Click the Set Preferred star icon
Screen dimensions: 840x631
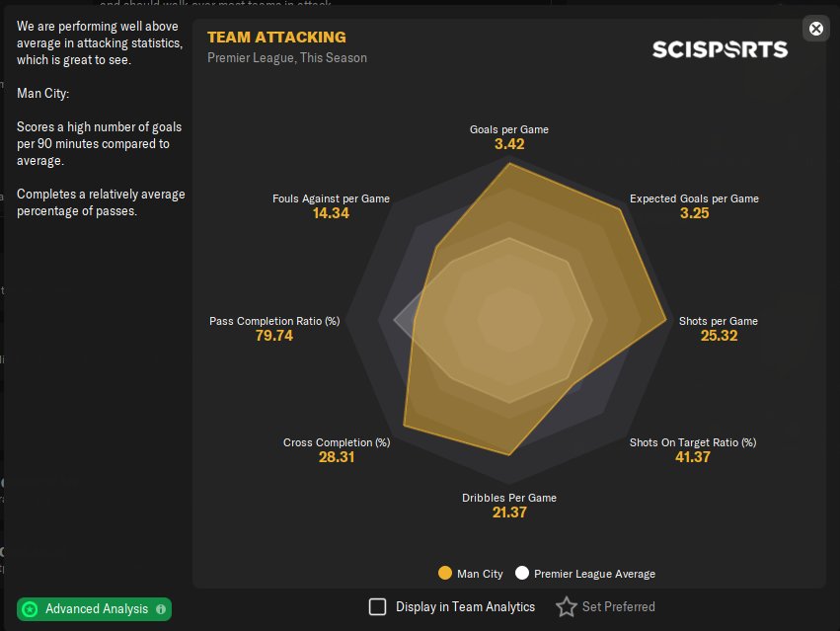(x=566, y=607)
